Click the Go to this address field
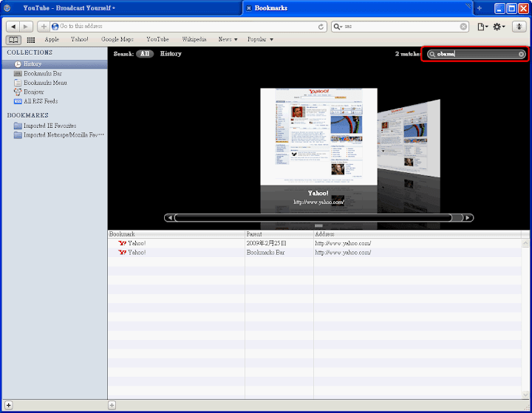 point(188,27)
